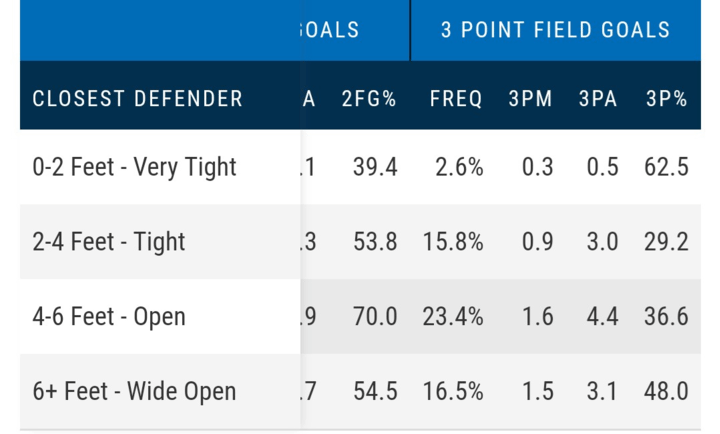Sort by the 3PA column header
Viewport: 720px width, 434px height.
click(x=599, y=98)
